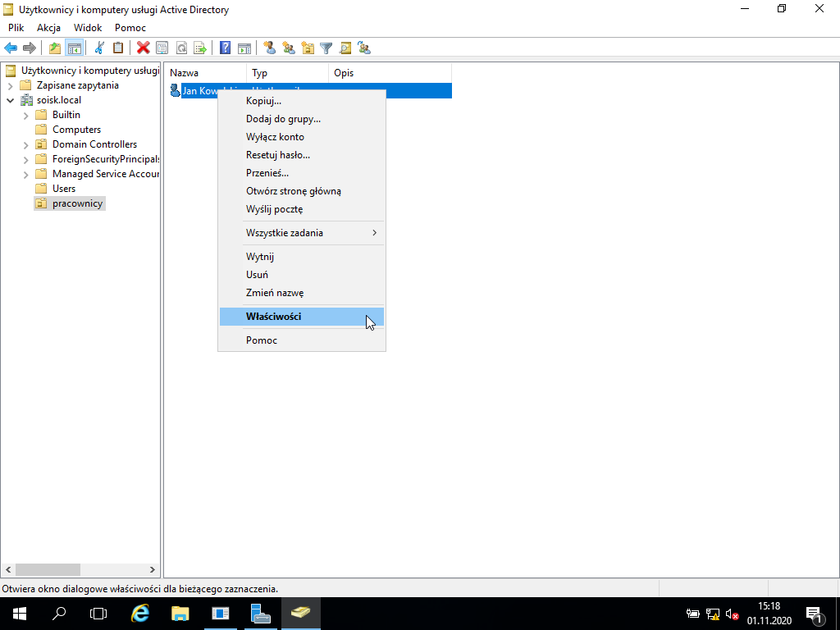Choose Wytnij in context menu
This screenshot has width=840, height=630.
[302, 257]
